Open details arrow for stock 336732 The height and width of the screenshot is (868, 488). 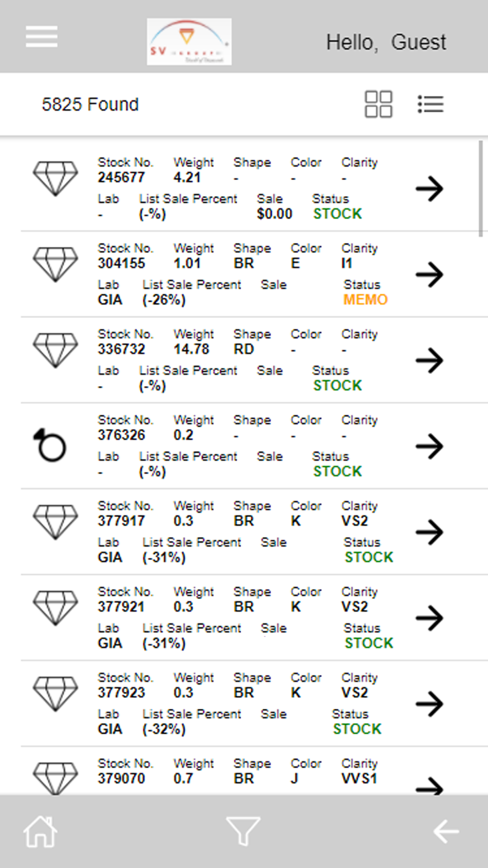click(x=429, y=360)
